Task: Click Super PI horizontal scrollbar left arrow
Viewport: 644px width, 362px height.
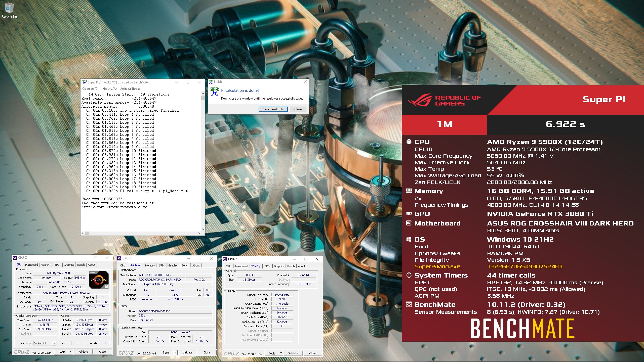Action: (83, 233)
